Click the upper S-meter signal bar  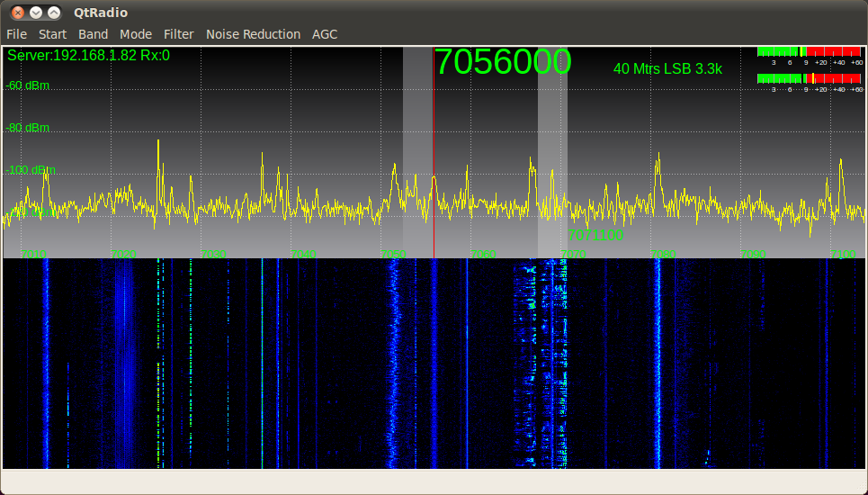pos(810,51)
